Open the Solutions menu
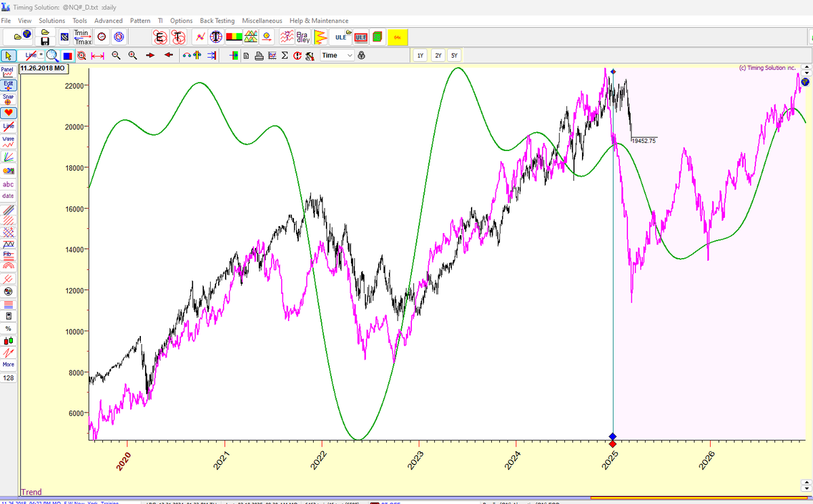 [52, 21]
